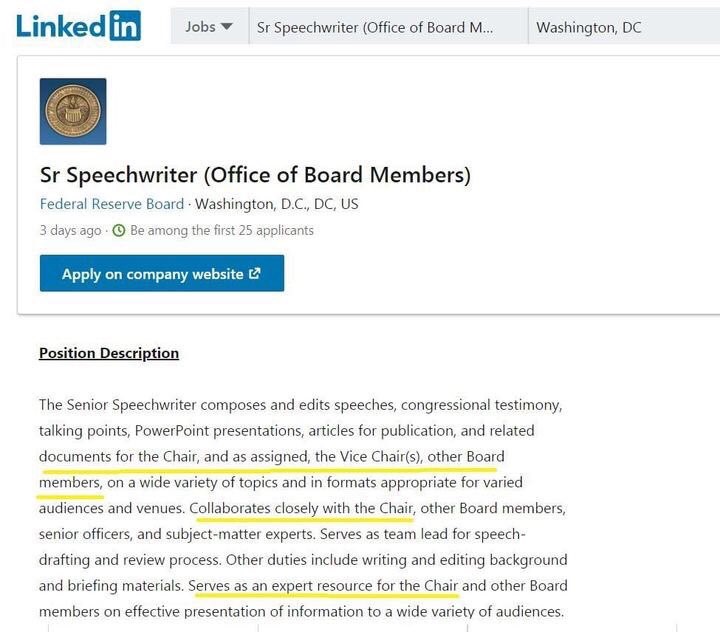Click the external link icon on Apply button
The image size is (720, 632).
(254, 273)
